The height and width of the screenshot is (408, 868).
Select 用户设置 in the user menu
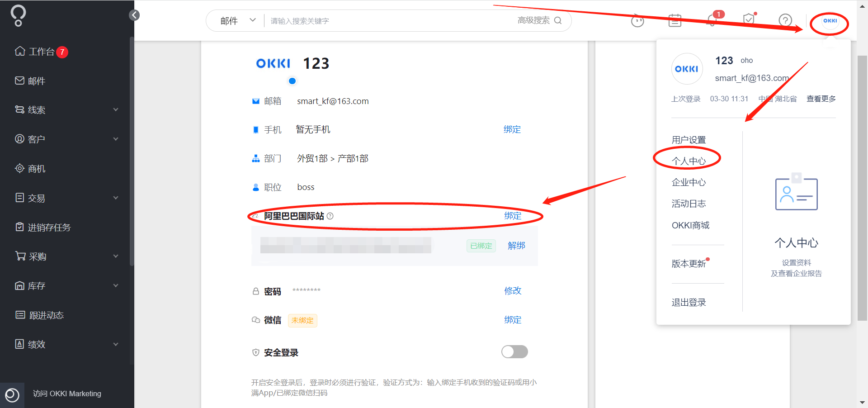tap(689, 140)
